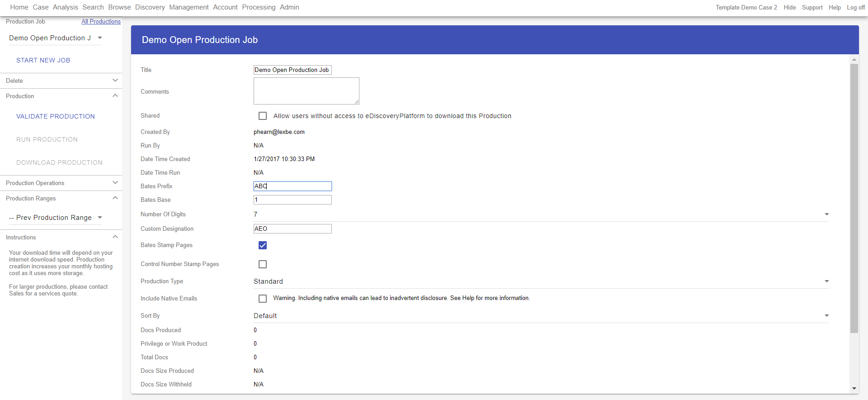Enable the Include Native Emails checkbox
Viewport: 868px width, 400px height.
pyautogui.click(x=263, y=299)
